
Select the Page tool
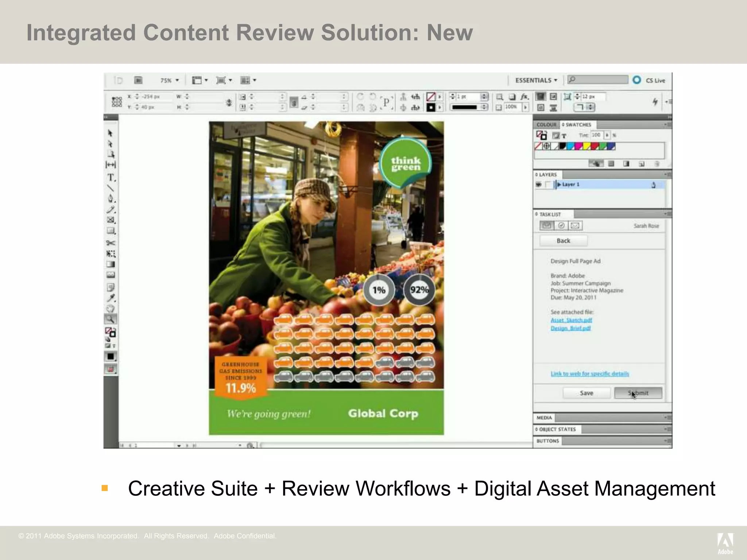(111, 154)
